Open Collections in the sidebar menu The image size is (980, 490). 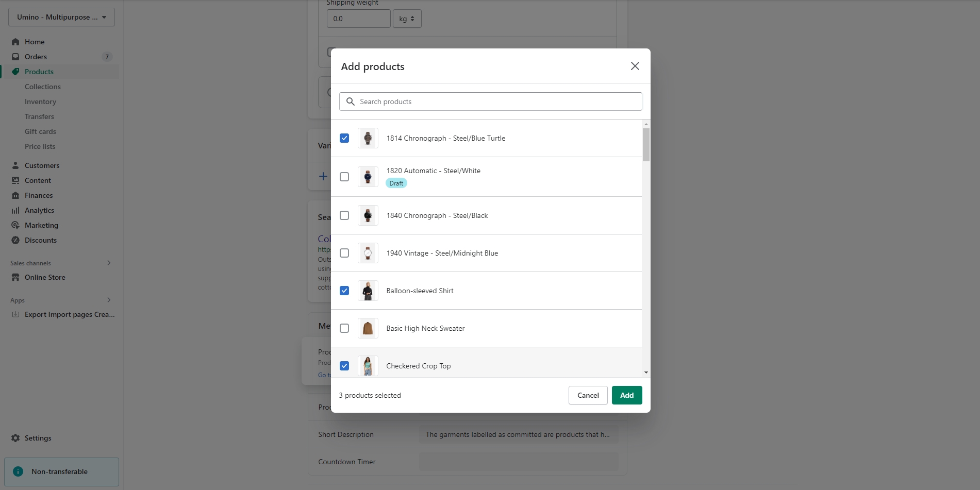pos(43,87)
